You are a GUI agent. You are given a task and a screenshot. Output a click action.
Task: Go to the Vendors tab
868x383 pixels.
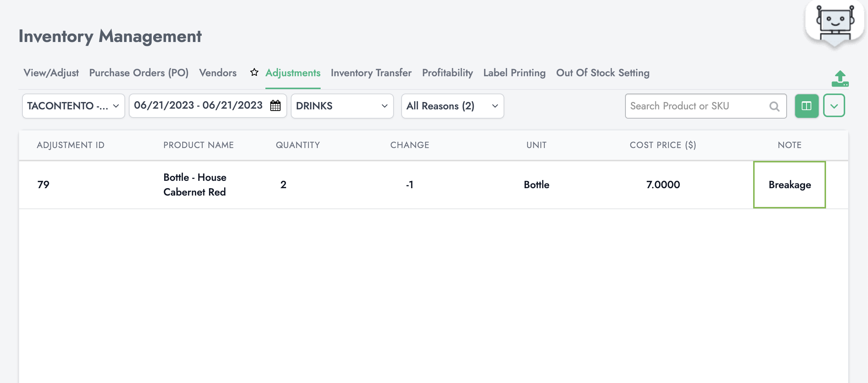(218, 73)
